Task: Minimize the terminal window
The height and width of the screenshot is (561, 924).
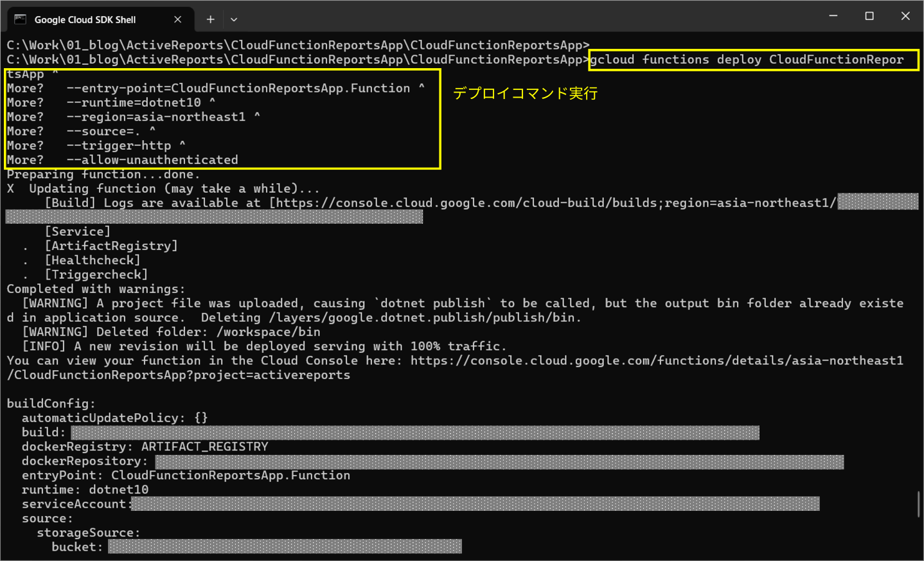Action: [x=833, y=16]
